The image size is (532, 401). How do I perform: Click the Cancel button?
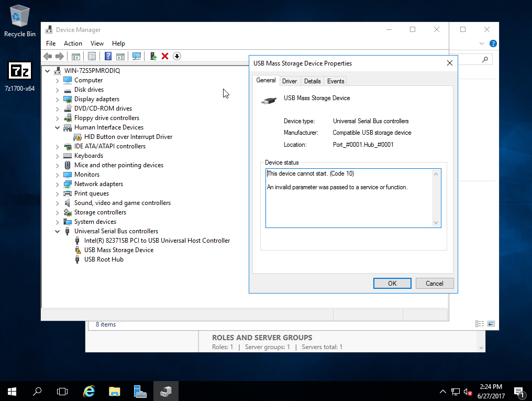click(x=434, y=284)
